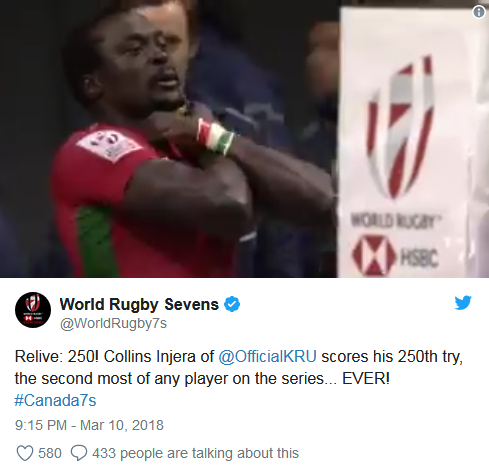Open the @OfficialKRU mention
Screen dimensions: 489x473
[267, 357]
